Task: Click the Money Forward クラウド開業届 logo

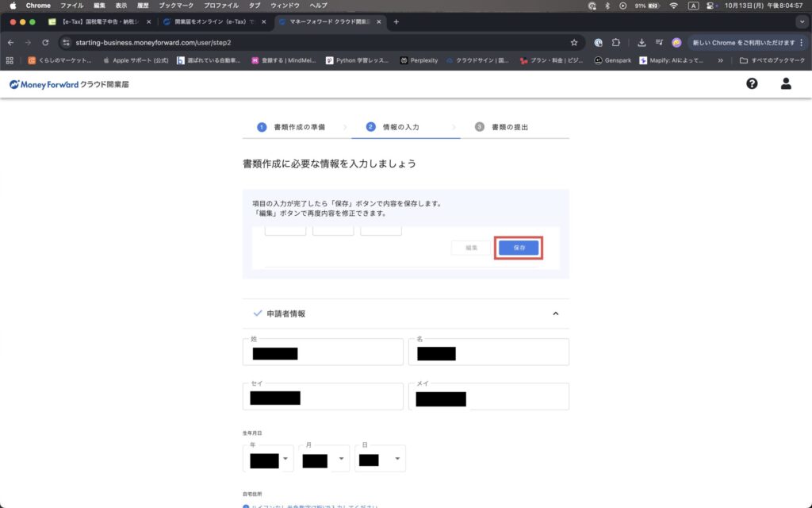Action: click(69, 84)
